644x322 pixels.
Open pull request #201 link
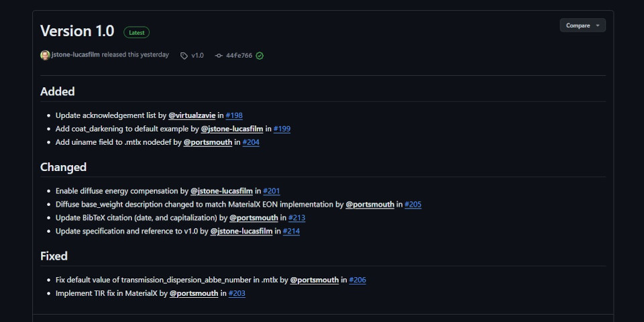[x=271, y=191]
